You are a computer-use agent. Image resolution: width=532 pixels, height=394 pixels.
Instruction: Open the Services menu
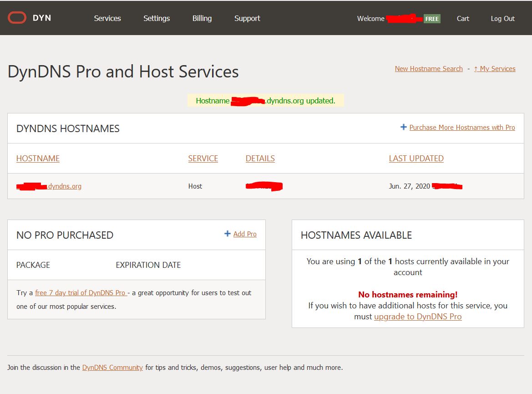pos(107,18)
